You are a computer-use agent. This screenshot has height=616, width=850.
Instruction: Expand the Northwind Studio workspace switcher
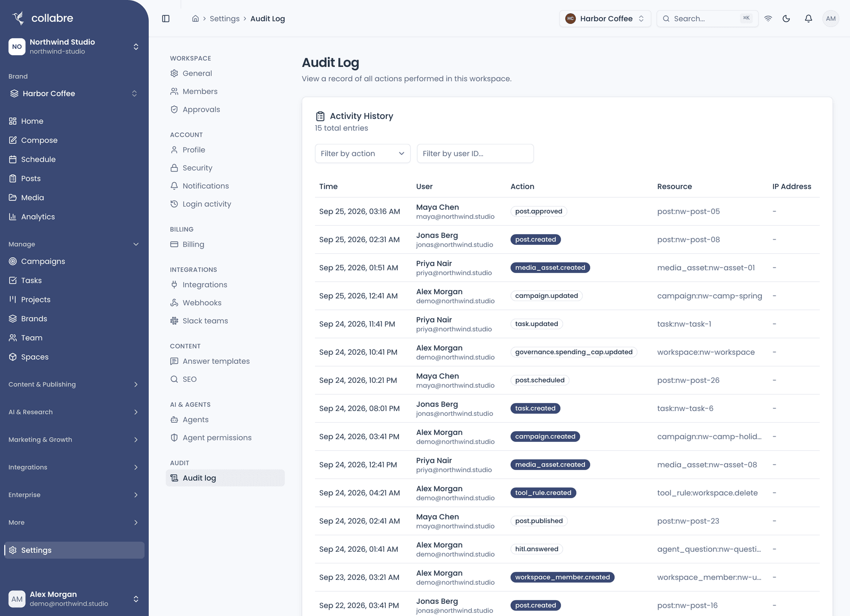tap(74, 47)
